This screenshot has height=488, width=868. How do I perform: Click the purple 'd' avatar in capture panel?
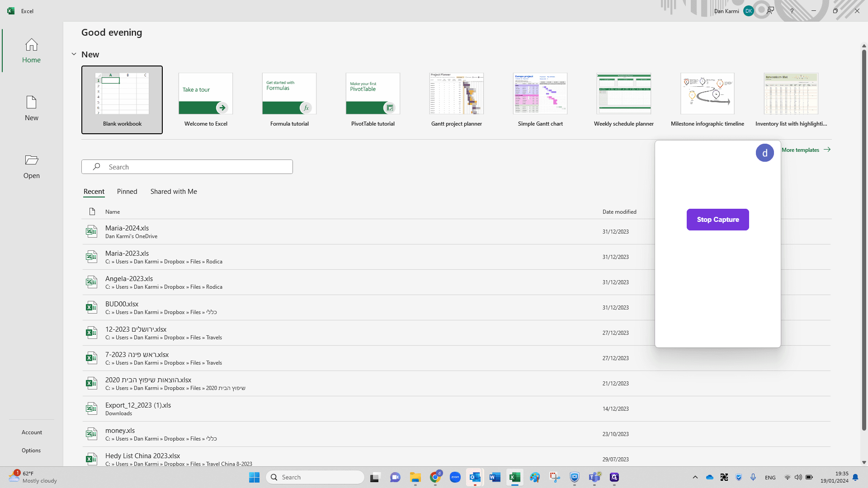coord(764,153)
